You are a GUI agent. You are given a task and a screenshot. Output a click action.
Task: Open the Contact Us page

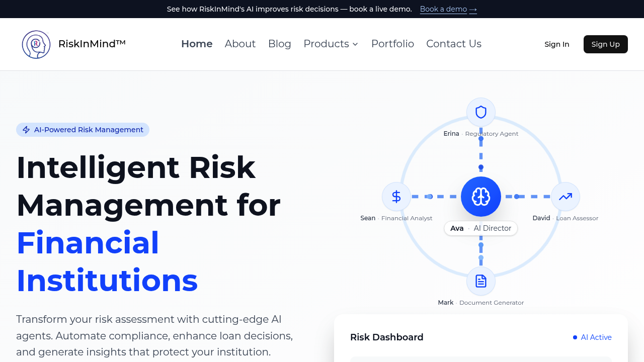(x=454, y=44)
